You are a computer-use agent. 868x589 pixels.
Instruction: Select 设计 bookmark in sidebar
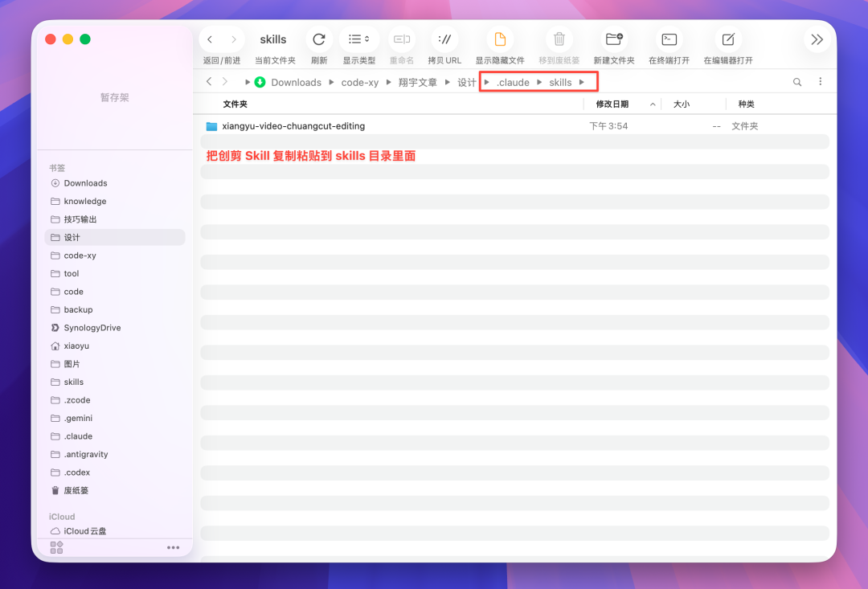click(115, 238)
